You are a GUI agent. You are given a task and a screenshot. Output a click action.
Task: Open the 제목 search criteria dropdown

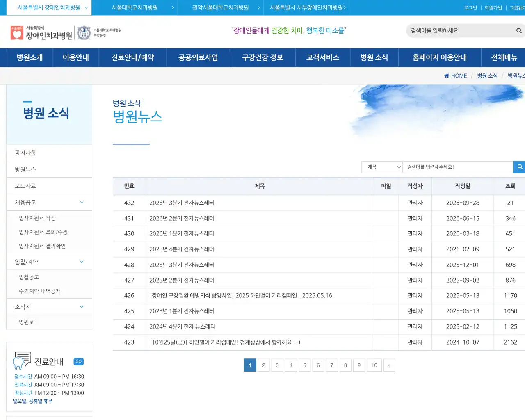point(382,167)
